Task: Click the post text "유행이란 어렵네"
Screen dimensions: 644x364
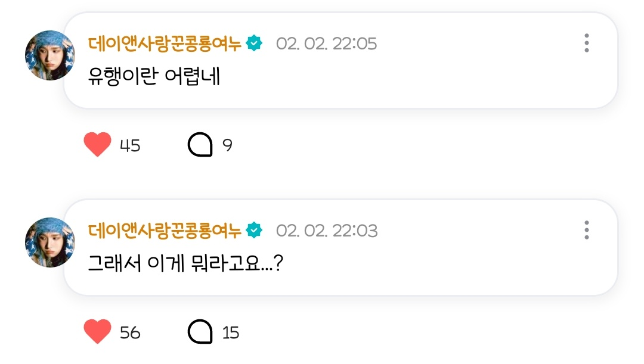Action: [x=154, y=77]
